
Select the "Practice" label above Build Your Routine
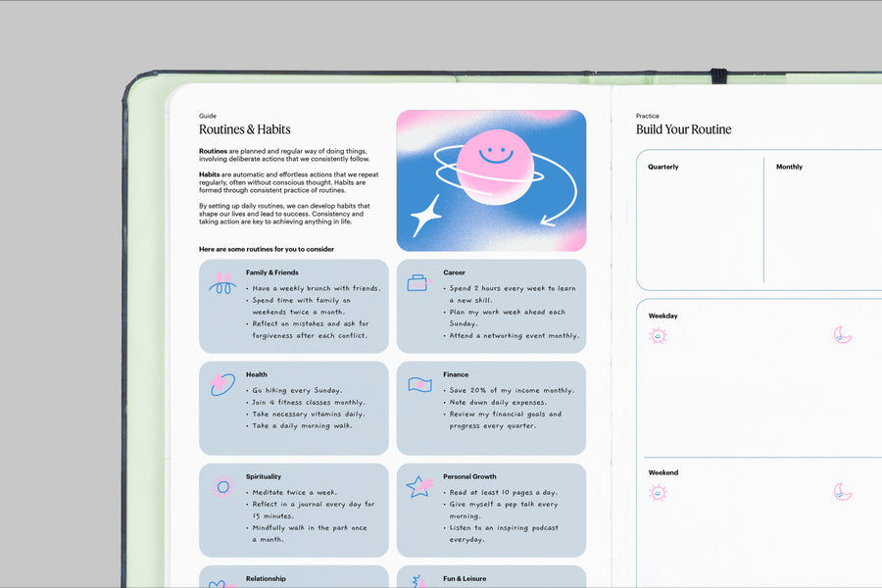[x=648, y=116]
